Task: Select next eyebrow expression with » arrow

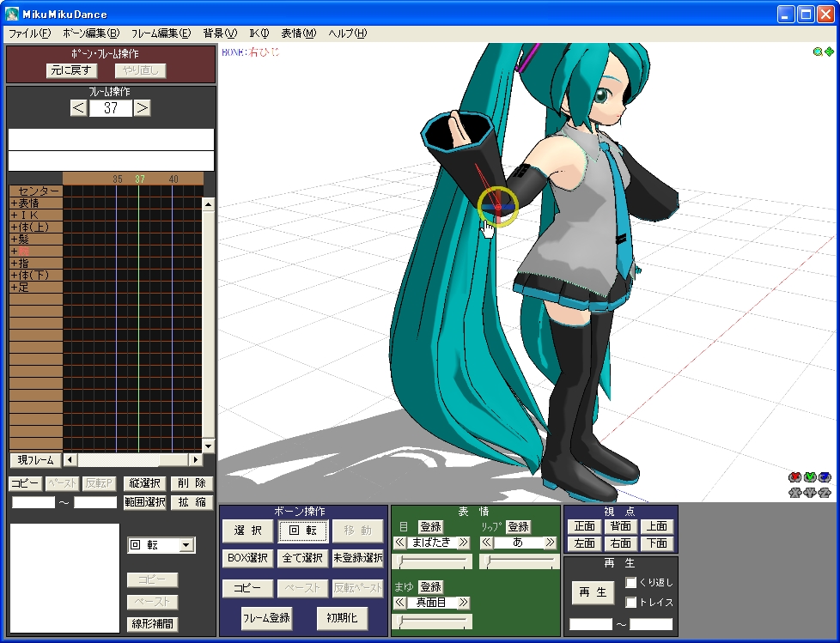Action: click(x=464, y=603)
